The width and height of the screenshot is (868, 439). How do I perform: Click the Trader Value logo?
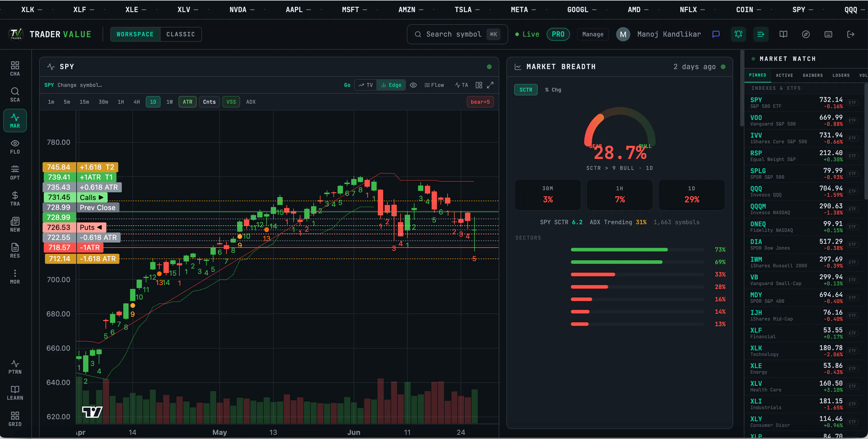point(16,34)
